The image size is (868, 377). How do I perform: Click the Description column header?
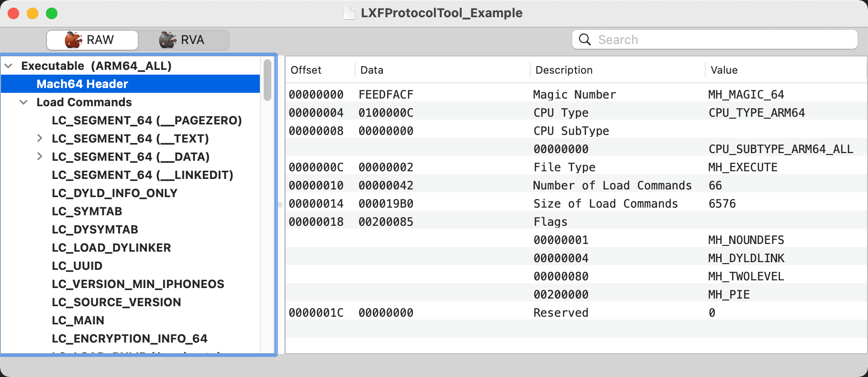click(x=617, y=70)
